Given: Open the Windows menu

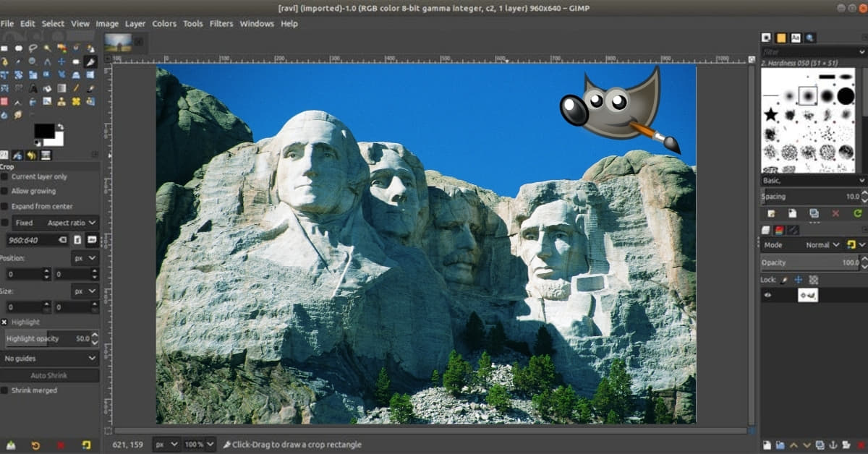Looking at the screenshot, I should (x=257, y=23).
